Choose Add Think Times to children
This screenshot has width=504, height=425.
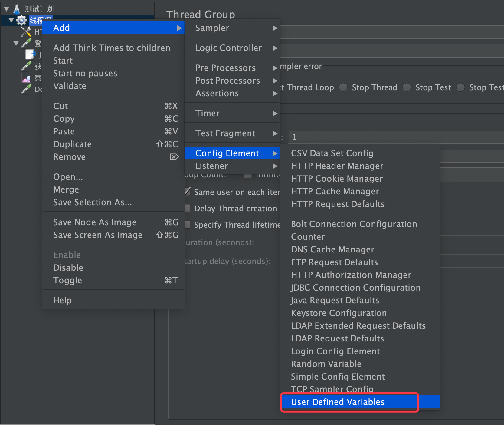[113, 48]
